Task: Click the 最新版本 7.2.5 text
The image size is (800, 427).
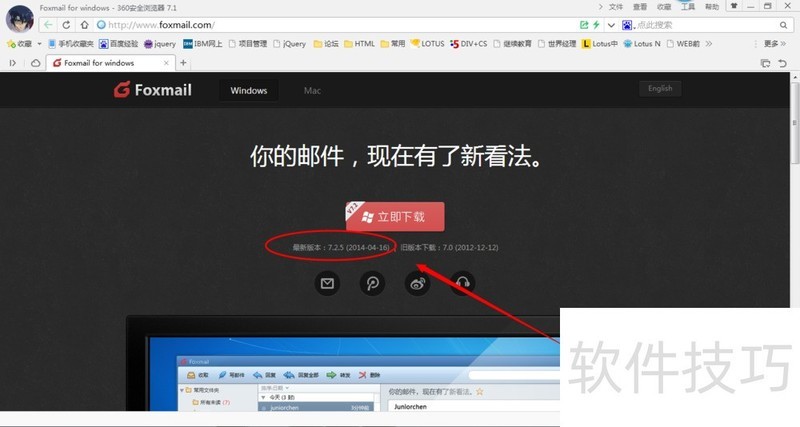Action: pyautogui.click(x=341, y=247)
